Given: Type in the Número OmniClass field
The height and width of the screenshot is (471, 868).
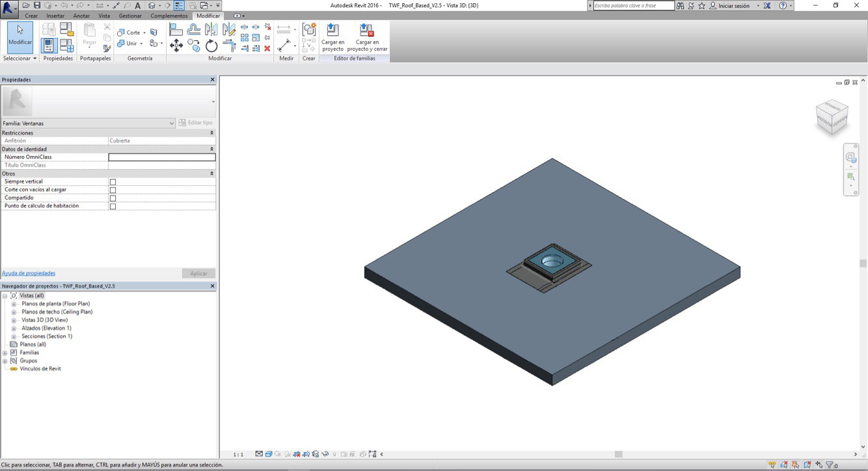Looking at the screenshot, I should 162,157.
